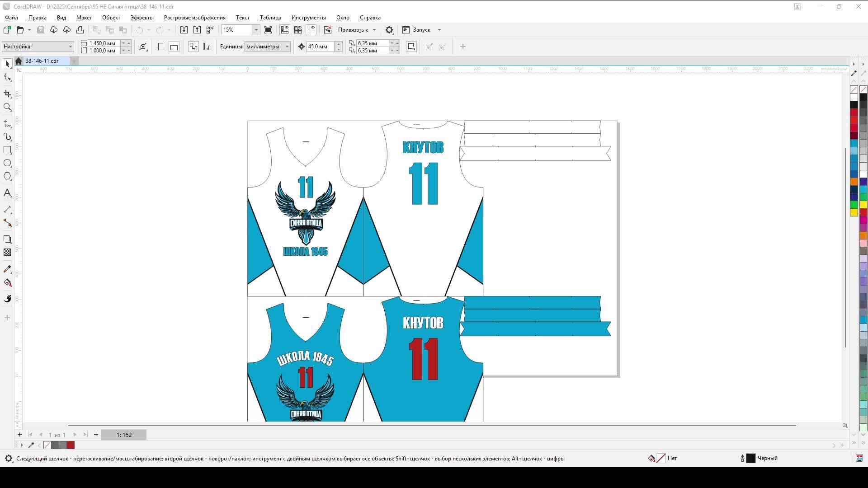This screenshot has width=868, height=488.
Task: Open the Эффекты menu
Action: coord(141,18)
